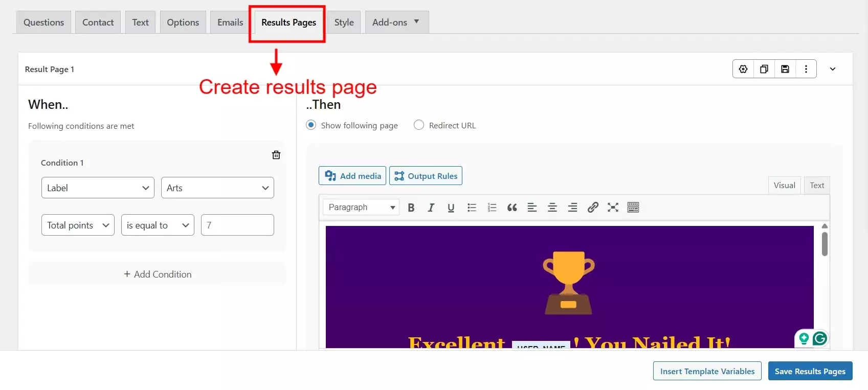Viewport: 868px width, 390px height.
Task: Switch to the Style tab
Action: 344,22
